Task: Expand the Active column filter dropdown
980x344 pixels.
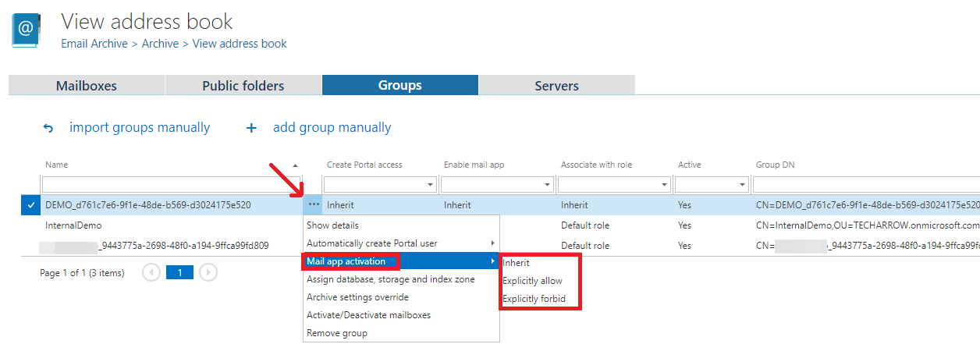Action: pyautogui.click(x=742, y=185)
